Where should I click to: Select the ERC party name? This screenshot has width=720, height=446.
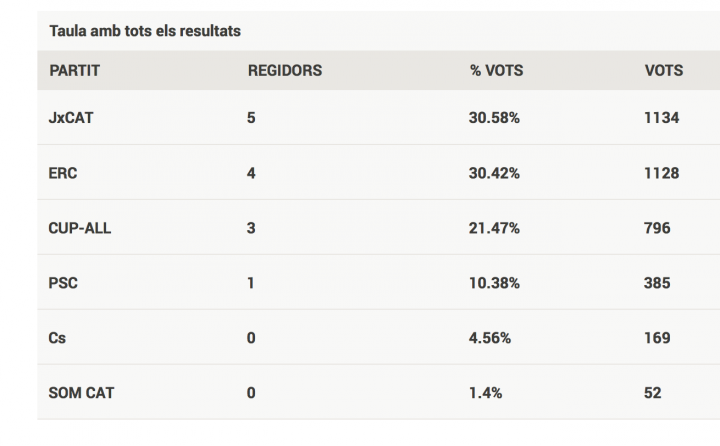click(63, 173)
